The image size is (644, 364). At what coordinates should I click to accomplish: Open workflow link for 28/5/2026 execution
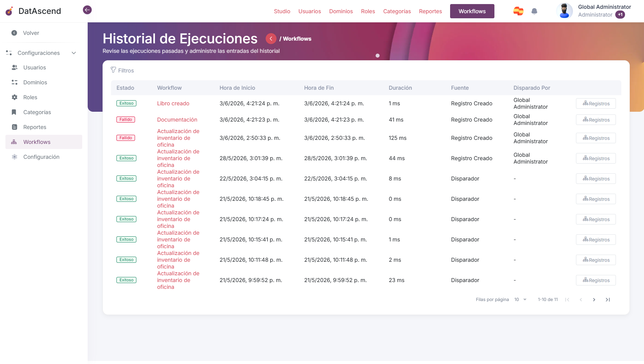tap(178, 158)
